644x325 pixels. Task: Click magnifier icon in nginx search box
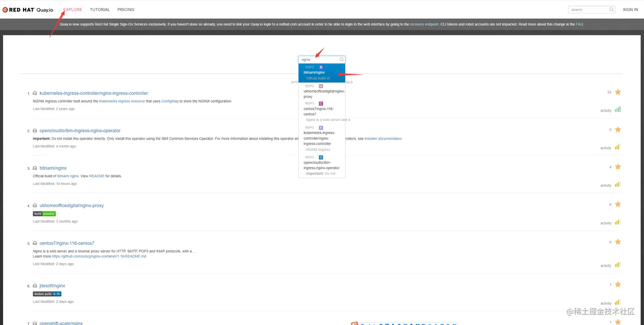pos(342,60)
